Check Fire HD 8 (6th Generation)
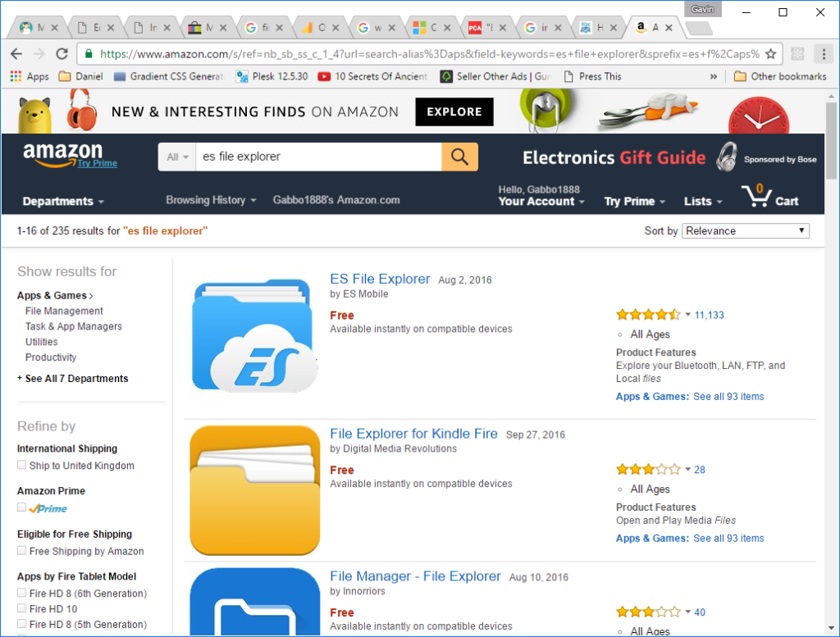The width and height of the screenshot is (840, 637). (21, 593)
